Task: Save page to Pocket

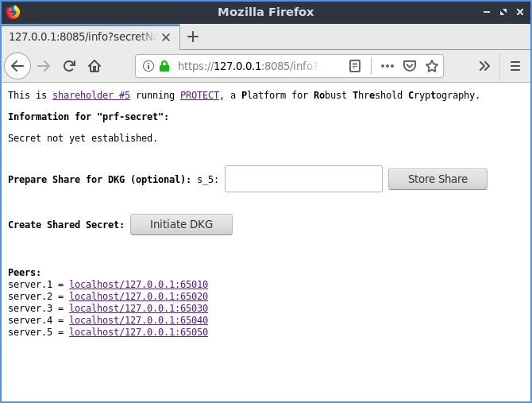Action: 410,66
